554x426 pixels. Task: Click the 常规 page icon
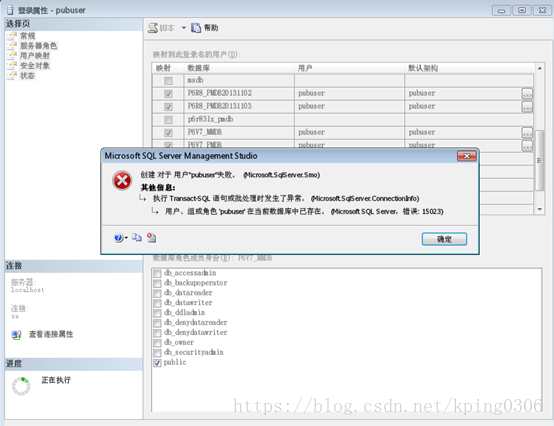12,36
